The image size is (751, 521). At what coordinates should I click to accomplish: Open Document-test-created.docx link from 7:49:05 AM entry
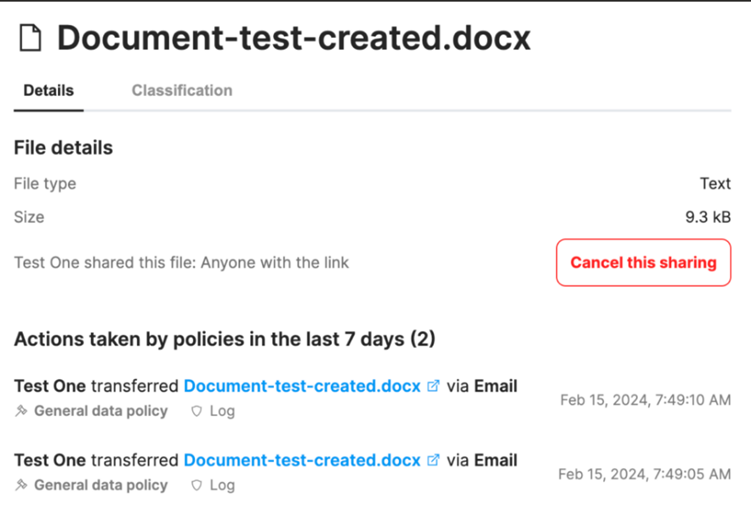click(302, 460)
